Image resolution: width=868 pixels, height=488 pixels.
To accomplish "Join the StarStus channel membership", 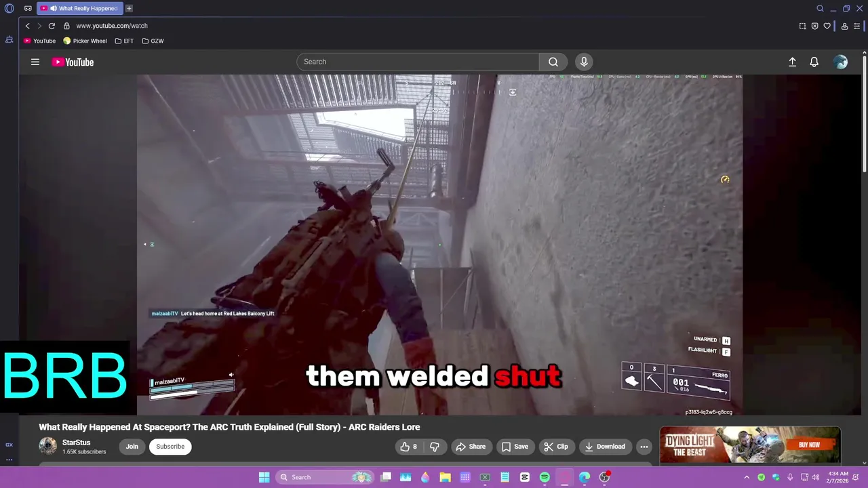I will pos(132,447).
